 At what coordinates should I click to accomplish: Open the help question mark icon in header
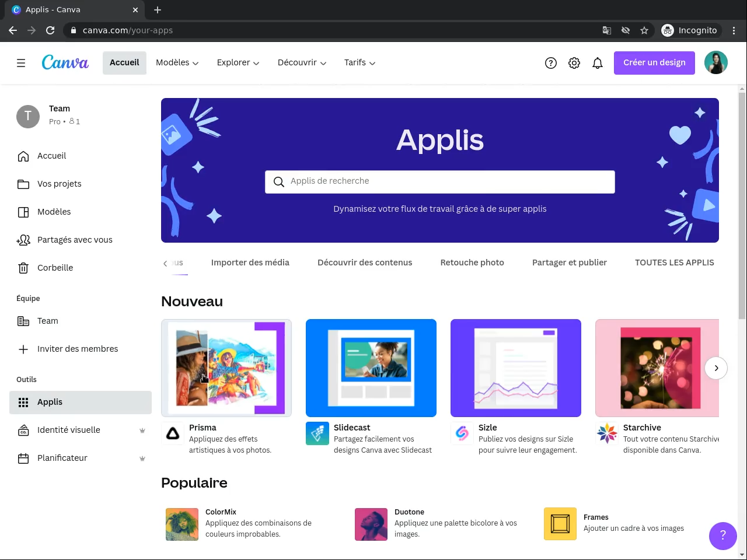(551, 63)
